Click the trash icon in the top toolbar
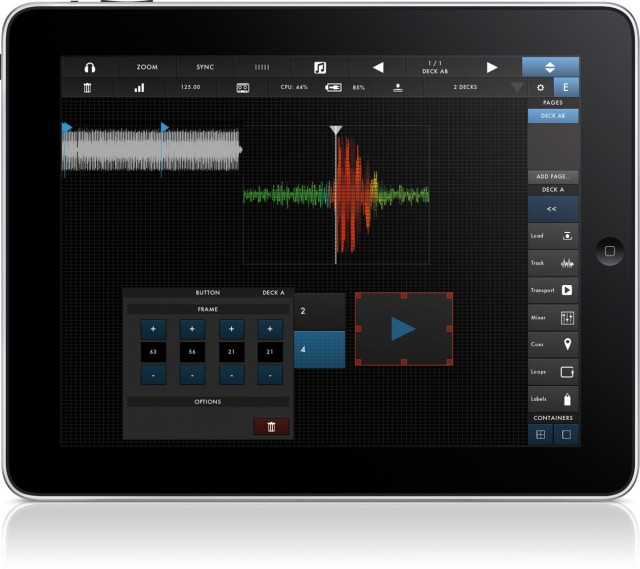Viewport: 640px width, 569px height. click(x=88, y=88)
